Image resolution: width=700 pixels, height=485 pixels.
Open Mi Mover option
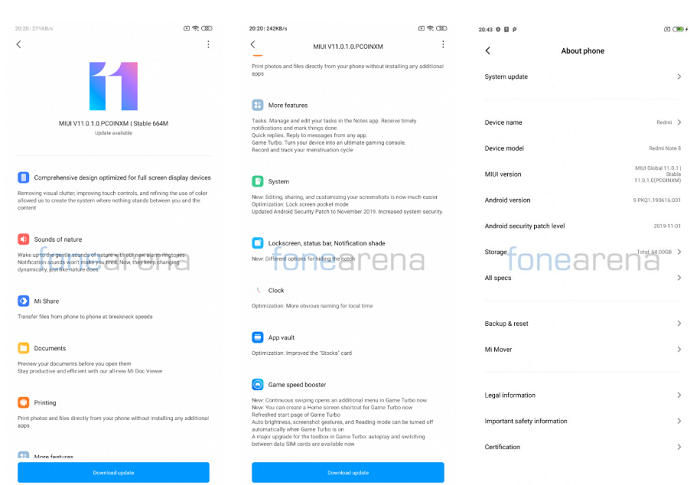[583, 349]
